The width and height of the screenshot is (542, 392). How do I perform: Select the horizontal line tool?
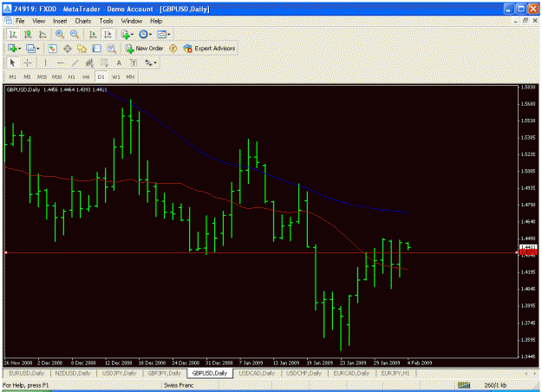pyautogui.click(x=60, y=63)
